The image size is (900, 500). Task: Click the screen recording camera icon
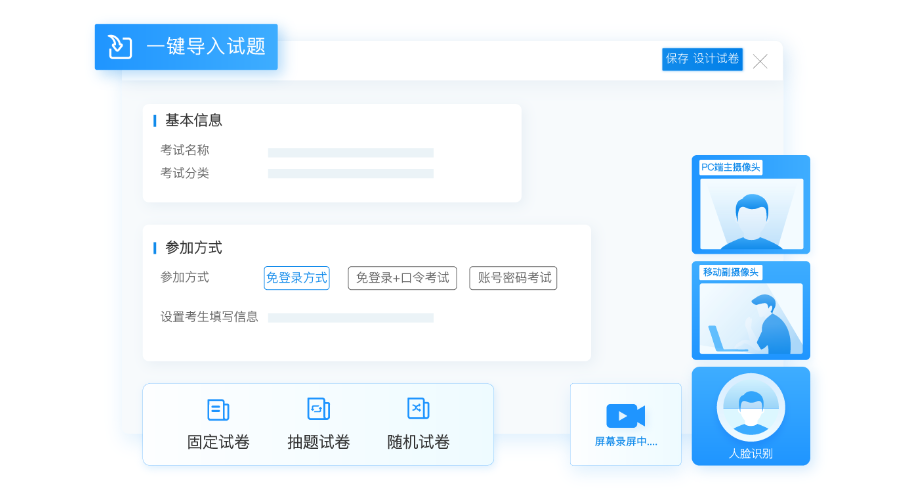[625, 416]
